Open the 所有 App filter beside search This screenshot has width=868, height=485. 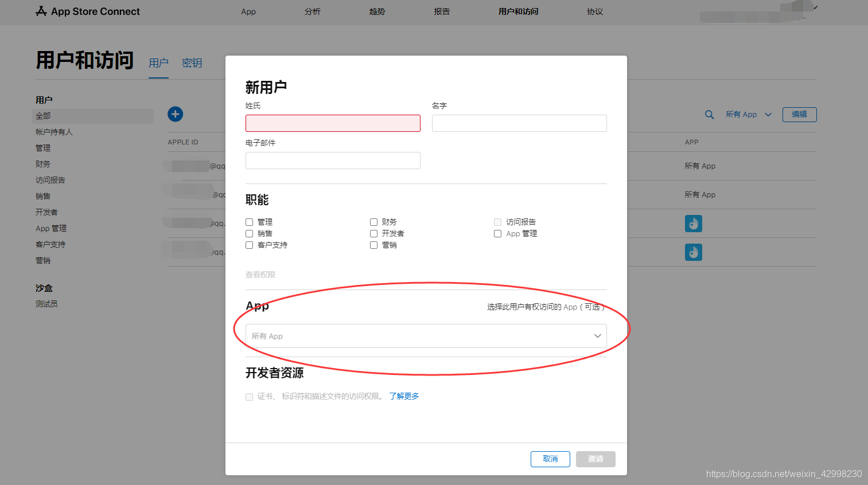(x=749, y=115)
